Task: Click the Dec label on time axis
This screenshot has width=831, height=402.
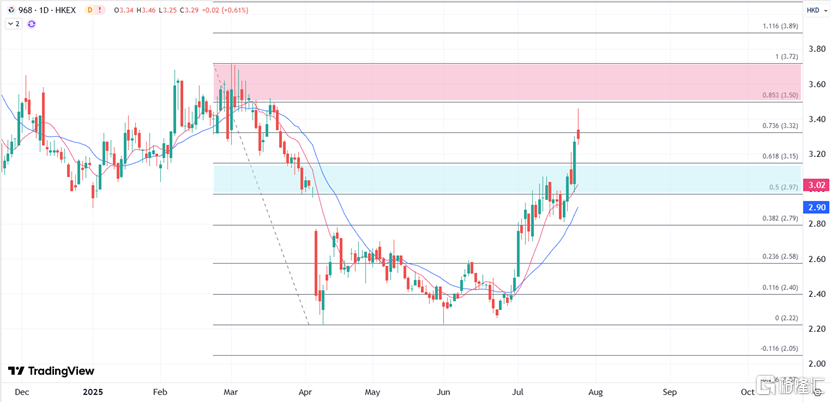Action: 22,392
